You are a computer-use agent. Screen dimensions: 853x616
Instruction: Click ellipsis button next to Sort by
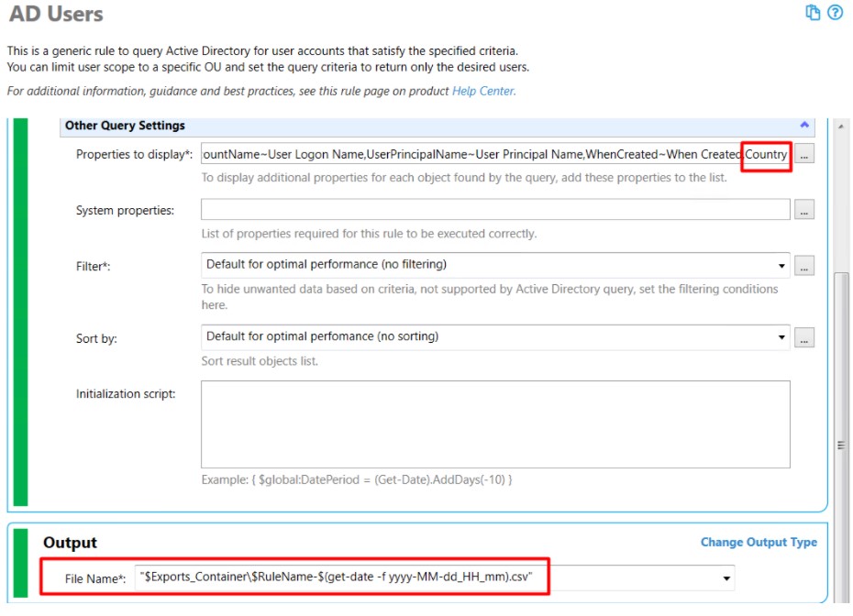[x=804, y=337]
